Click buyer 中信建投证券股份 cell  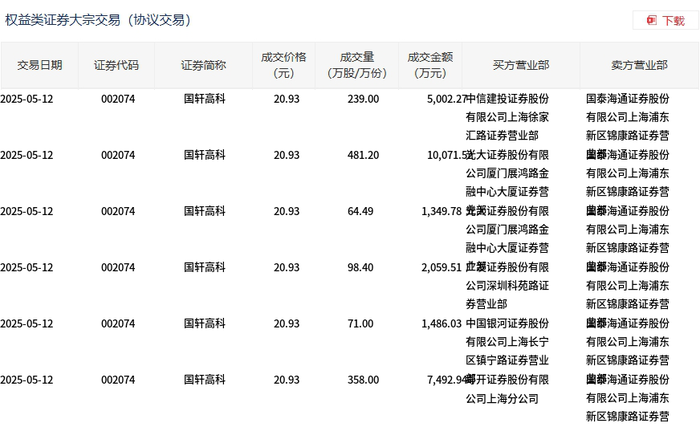coord(508,117)
